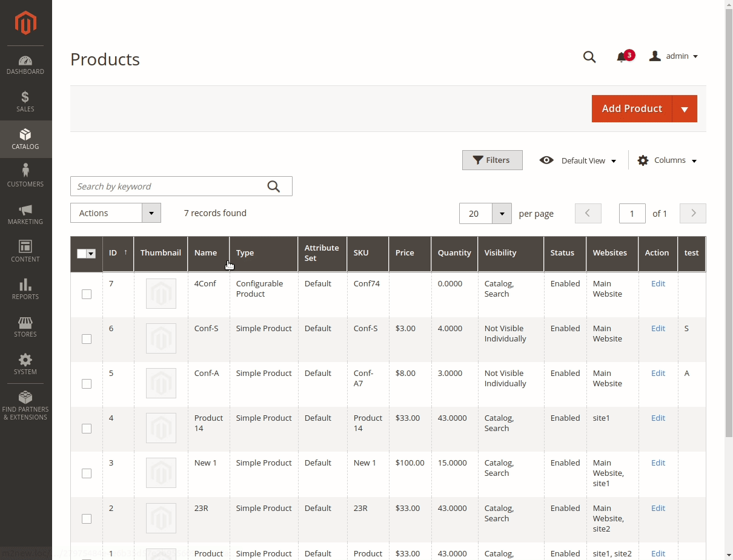Click the Add Product button
Image resolution: width=733 pixels, height=560 pixels.
tap(632, 109)
